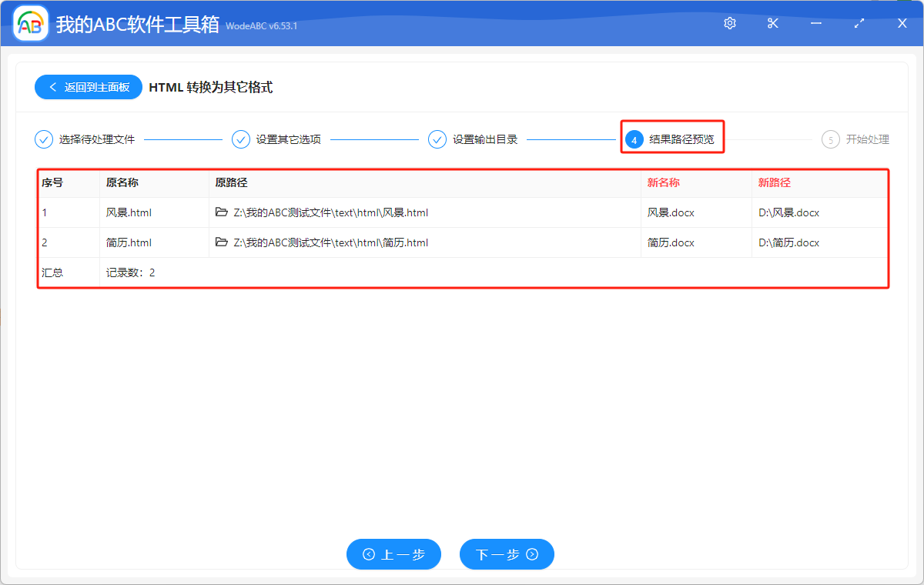
Task: Click the folder icon beside 简历.html path
Action: 223,242
